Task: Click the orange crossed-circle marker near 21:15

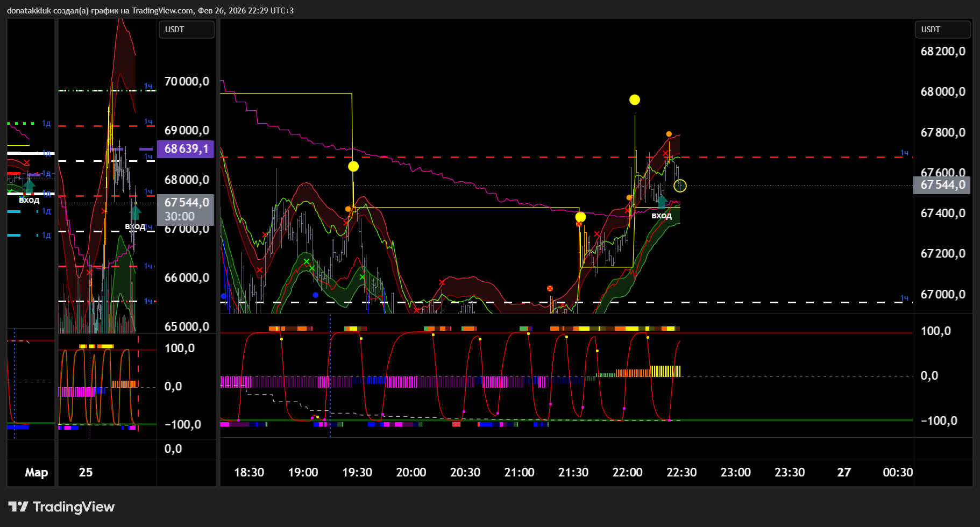Action: pos(550,289)
